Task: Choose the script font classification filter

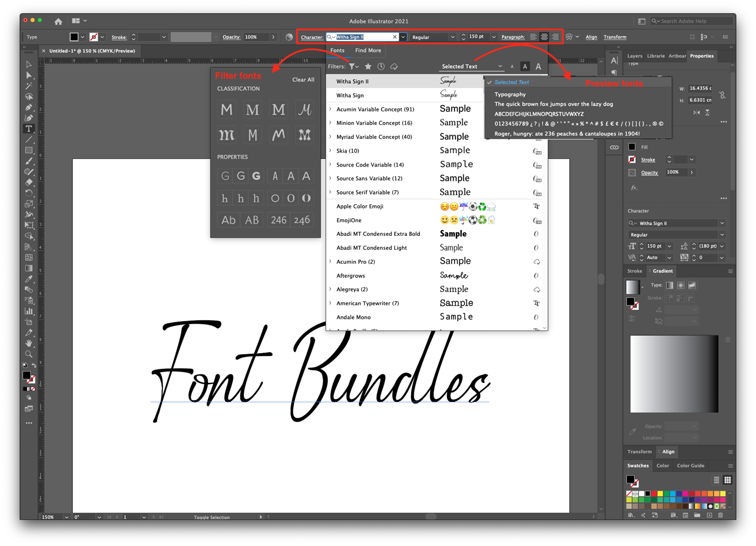Action: [304, 109]
